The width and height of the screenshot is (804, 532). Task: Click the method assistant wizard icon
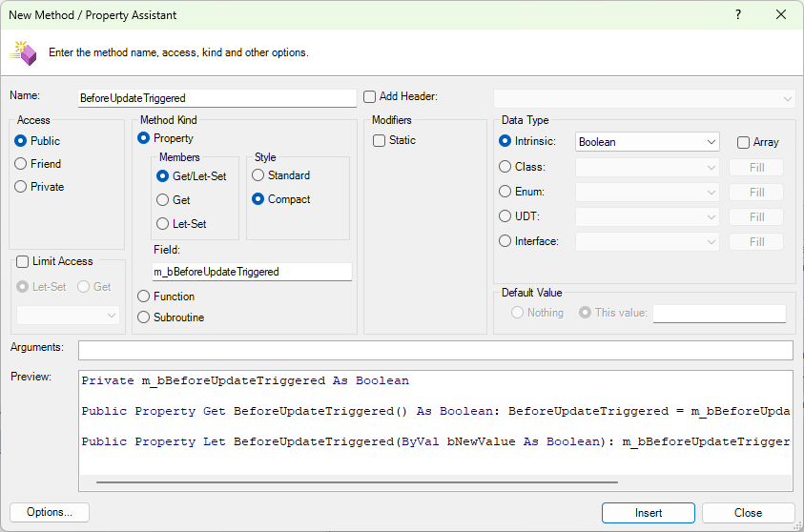22,52
